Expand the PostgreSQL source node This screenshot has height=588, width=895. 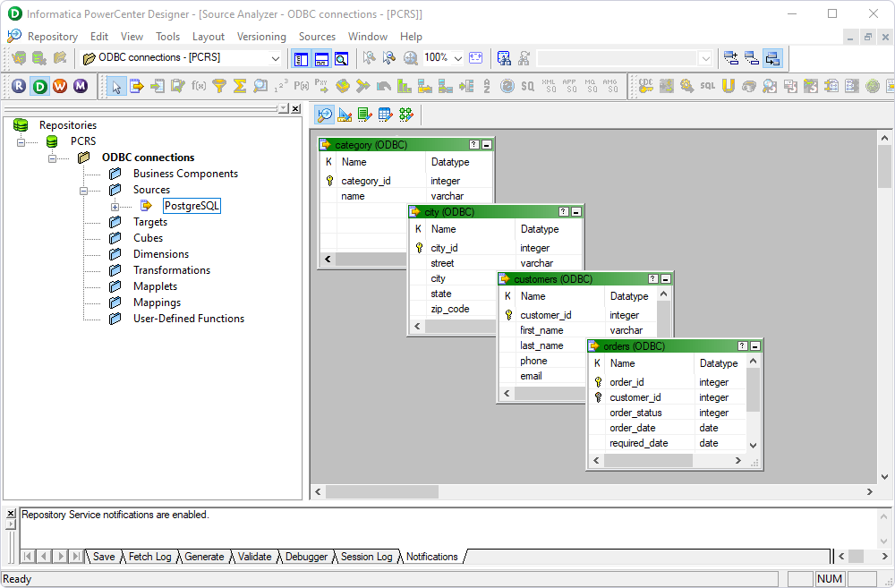(115, 205)
